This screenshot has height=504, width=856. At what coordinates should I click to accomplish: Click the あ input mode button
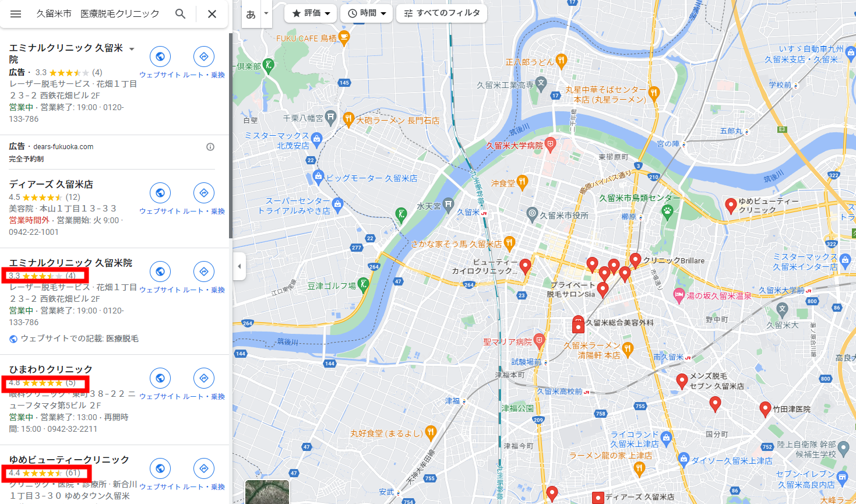(251, 14)
